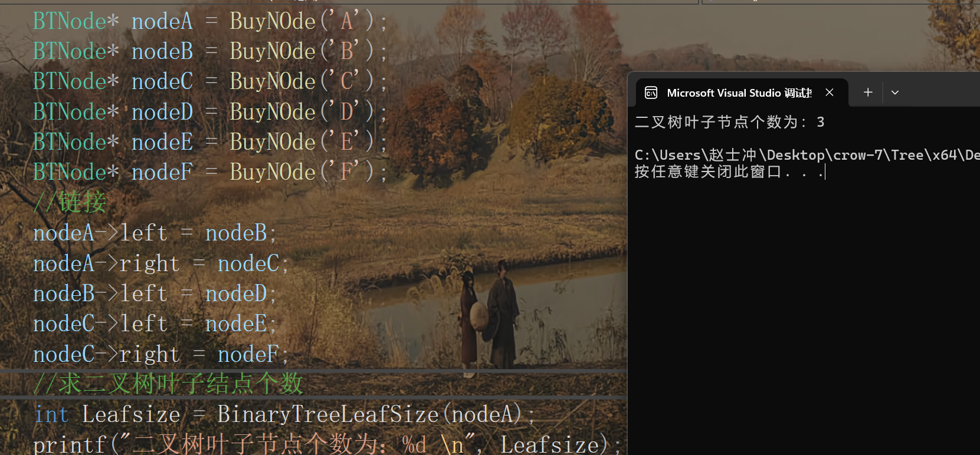Image resolution: width=980 pixels, height=455 pixels.
Task: Click the //求二叉树叶子结点个数 comment
Action: 168,384
